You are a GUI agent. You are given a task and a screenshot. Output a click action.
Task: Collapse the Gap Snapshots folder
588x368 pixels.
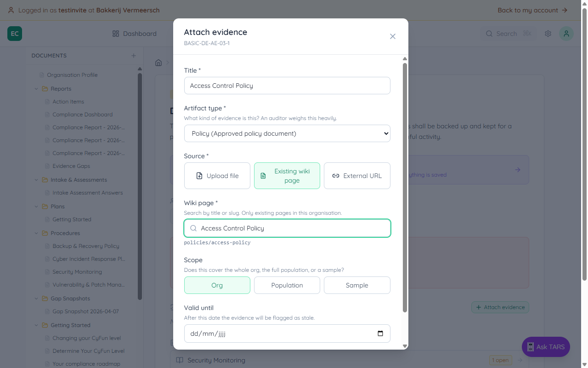click(x=36, y=298)
